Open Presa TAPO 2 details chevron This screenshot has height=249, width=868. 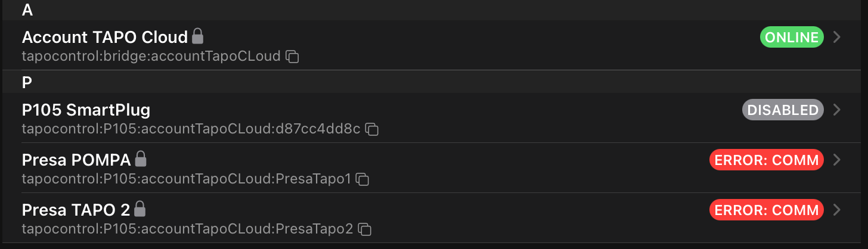[x=837, y=210]
